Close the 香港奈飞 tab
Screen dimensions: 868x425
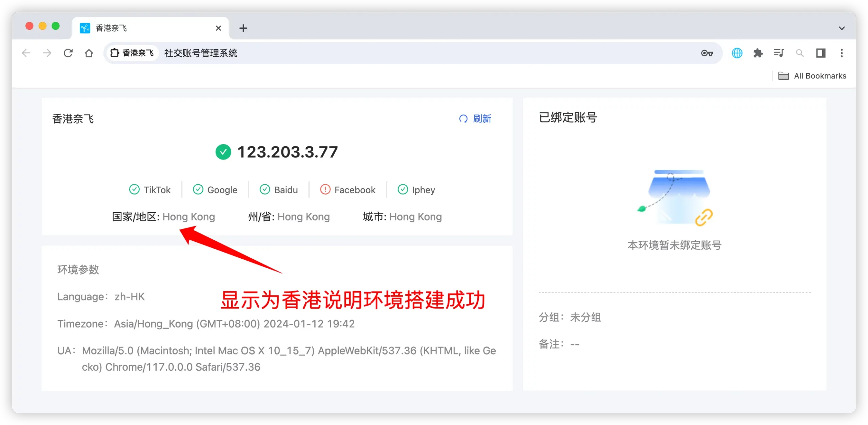(x=218, y=28)
